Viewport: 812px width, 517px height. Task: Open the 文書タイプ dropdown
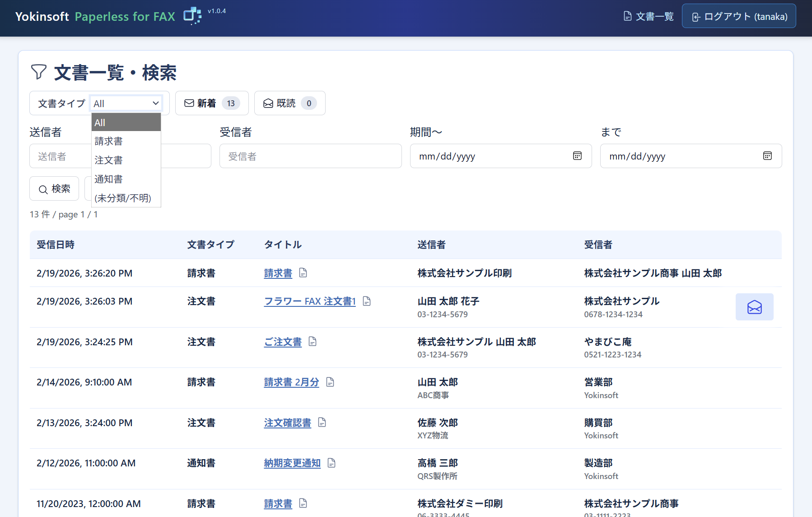click(126, 103)
